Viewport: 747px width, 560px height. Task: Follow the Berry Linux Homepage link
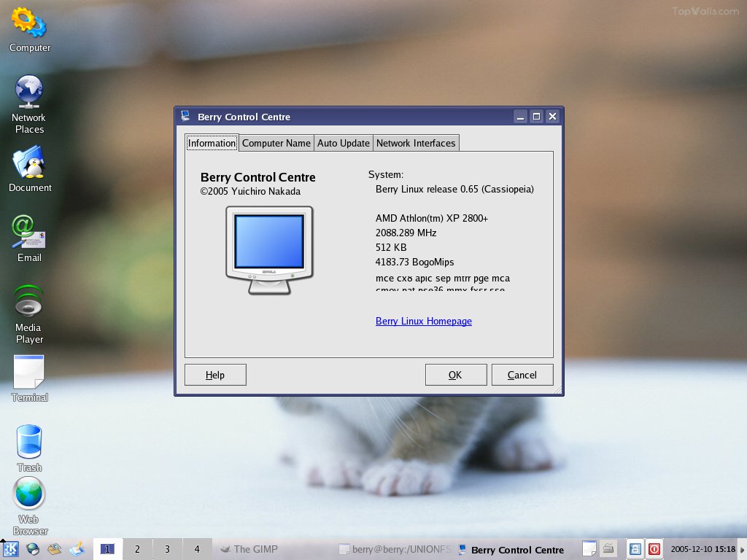[424, 321]
